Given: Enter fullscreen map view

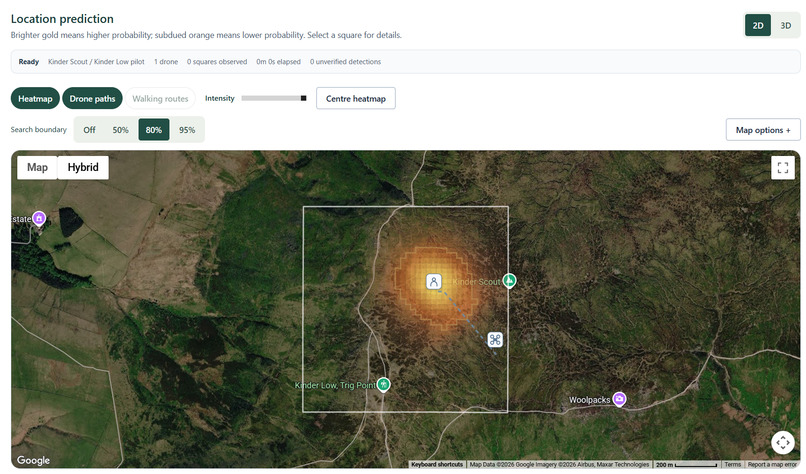Looking at the screenshot, I should point(782,168).
